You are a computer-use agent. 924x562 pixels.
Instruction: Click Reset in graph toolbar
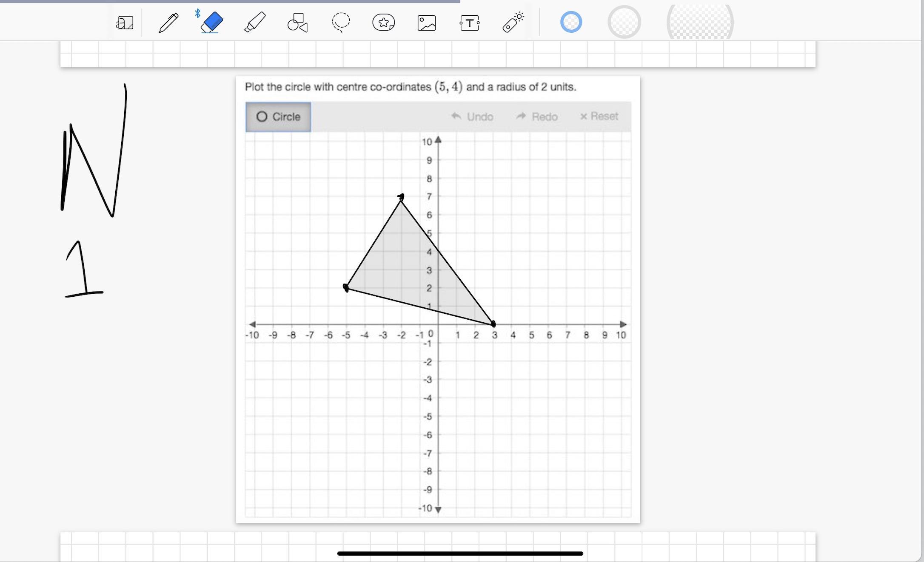pyautogui.click(x=599, y=116)
